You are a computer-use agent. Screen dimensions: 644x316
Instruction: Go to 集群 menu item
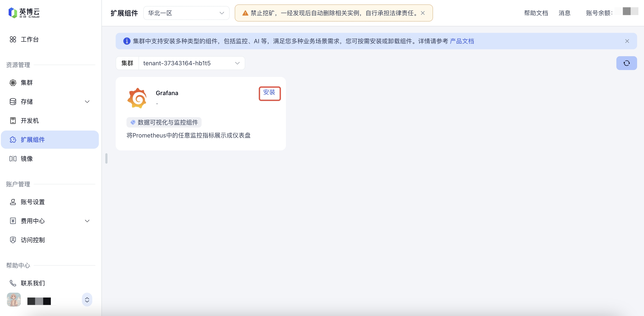[50, 83]
